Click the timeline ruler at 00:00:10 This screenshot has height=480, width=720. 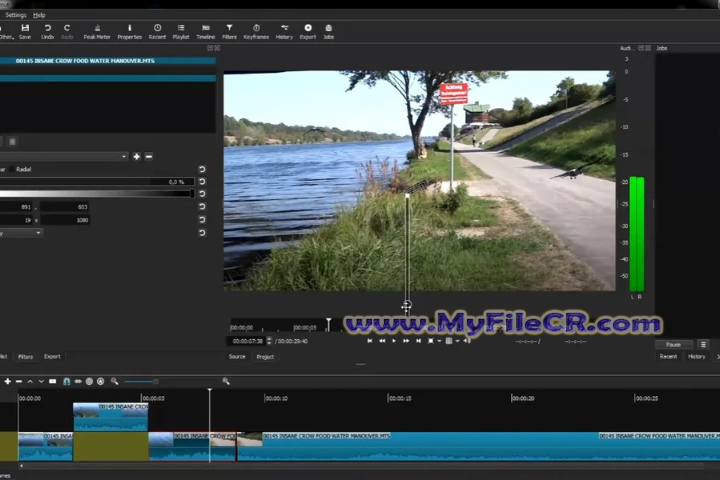(x=276, y=398)
